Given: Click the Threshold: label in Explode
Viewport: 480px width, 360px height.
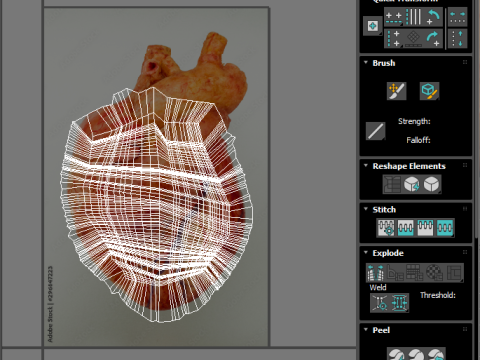Looking at the screenshot, I should (438, 295).
